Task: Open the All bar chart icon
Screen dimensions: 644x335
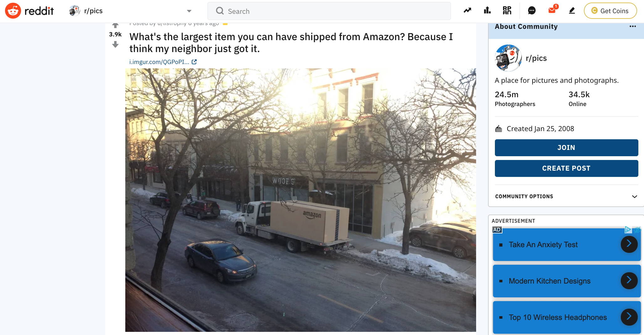Action: [487, 11]
